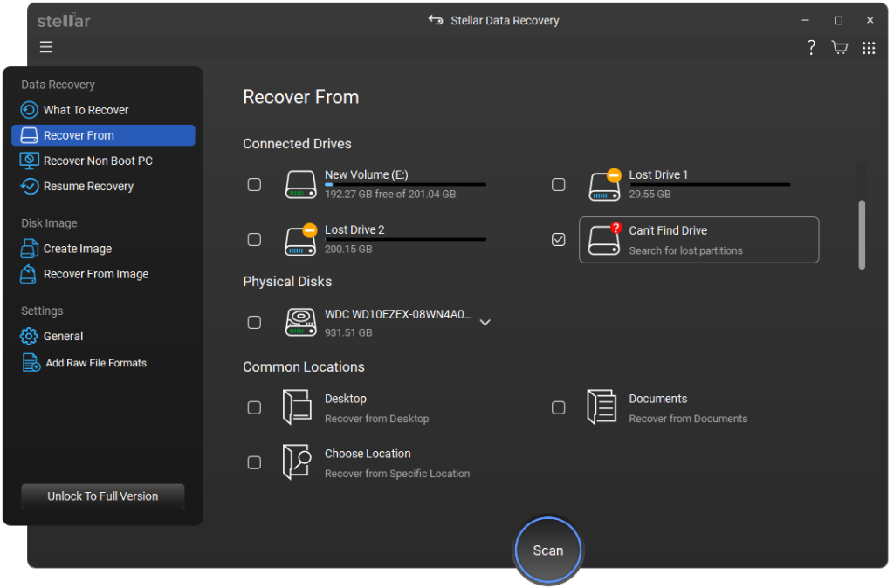The image size is (894, 588).
Task: Click the Documents location icon
Action: pos(602,407)
